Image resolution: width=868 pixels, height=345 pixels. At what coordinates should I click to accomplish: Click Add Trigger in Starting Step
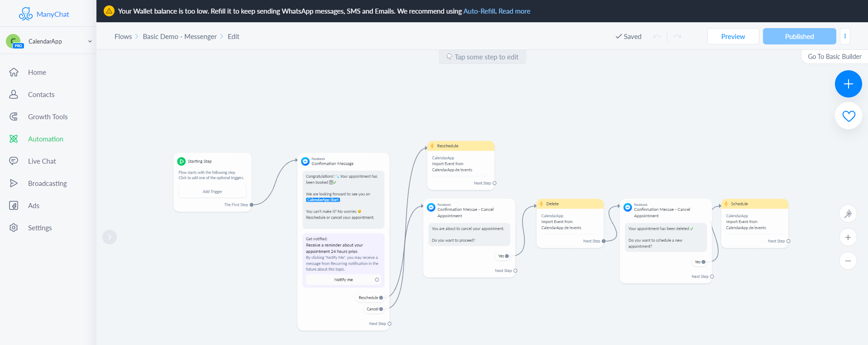pyautogui.click(x=212, y=191)
